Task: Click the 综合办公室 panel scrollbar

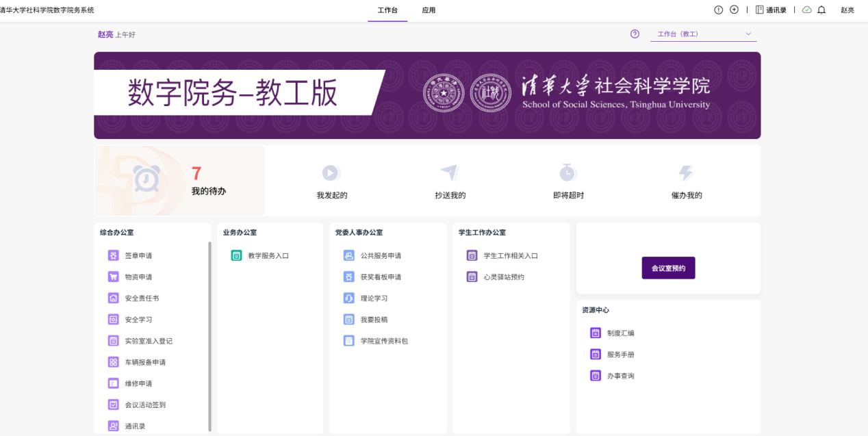Action: (209, 336)
